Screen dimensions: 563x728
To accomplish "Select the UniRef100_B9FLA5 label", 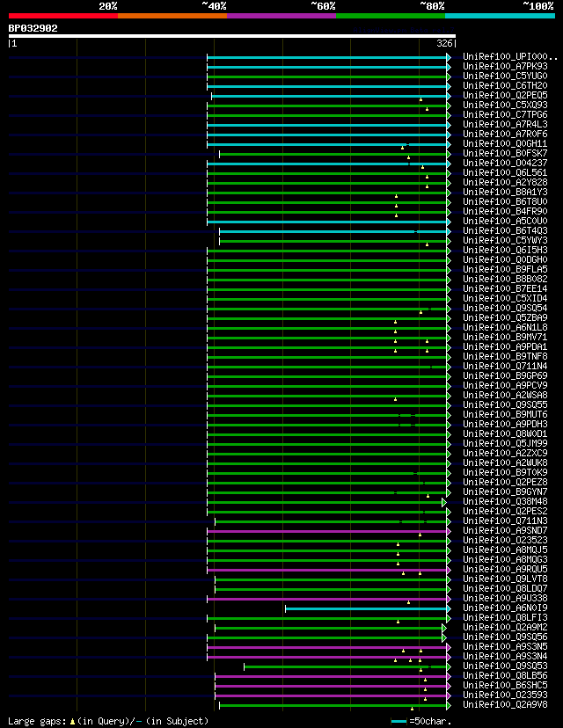I will 506,269.
